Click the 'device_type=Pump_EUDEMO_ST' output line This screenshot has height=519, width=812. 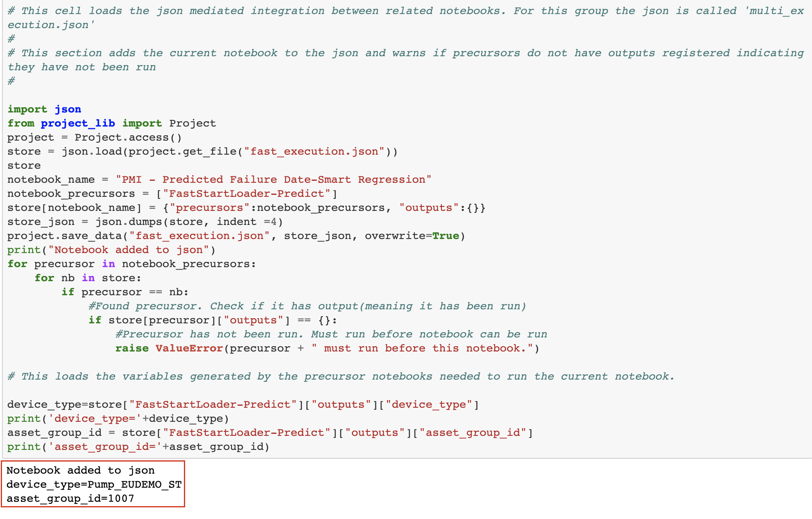click(x=94, y=484)
